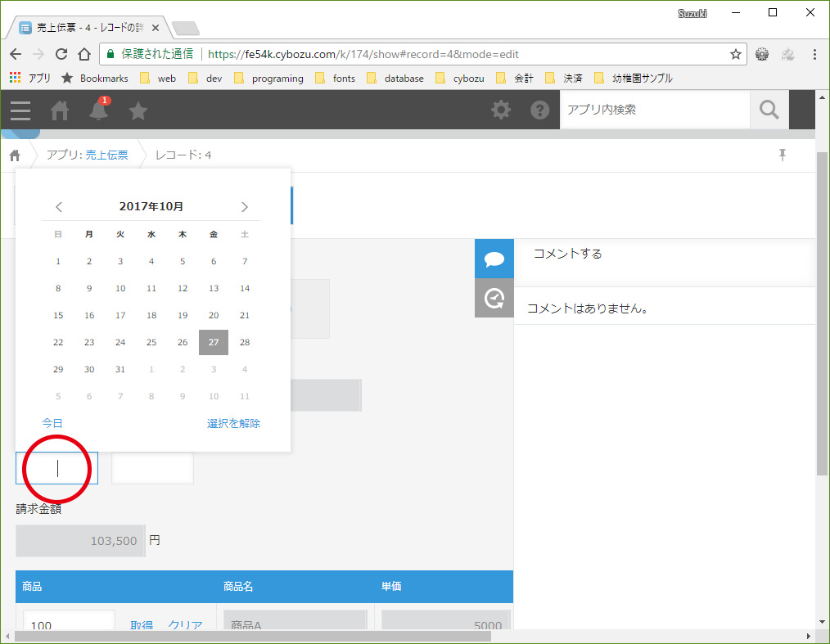Pin the record with the pushpin icon
830x644 pixels.
[x=783, y=155]
